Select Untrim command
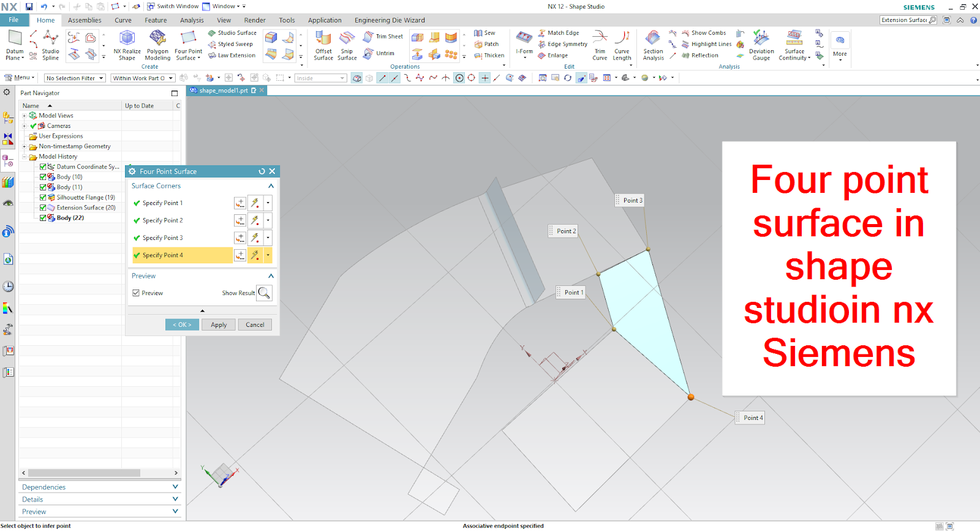Screen dimensions: 980x532 tap(379, 53)
